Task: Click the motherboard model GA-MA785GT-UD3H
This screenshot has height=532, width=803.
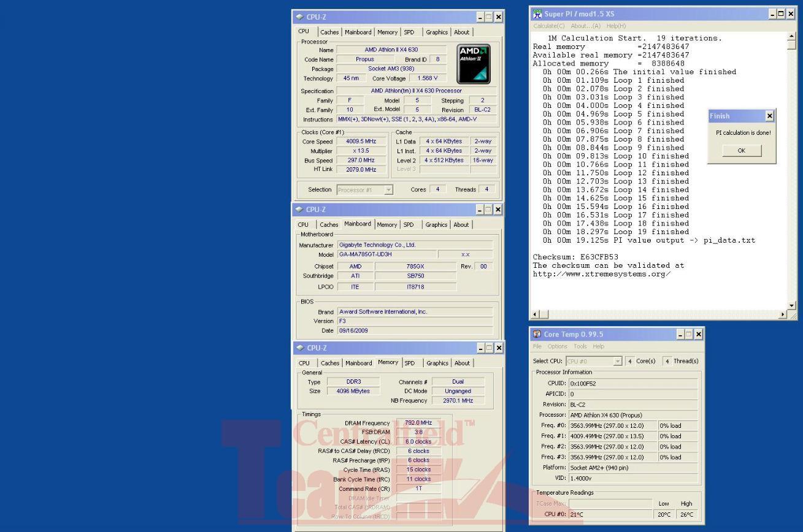Action: (x=387, y=254)
